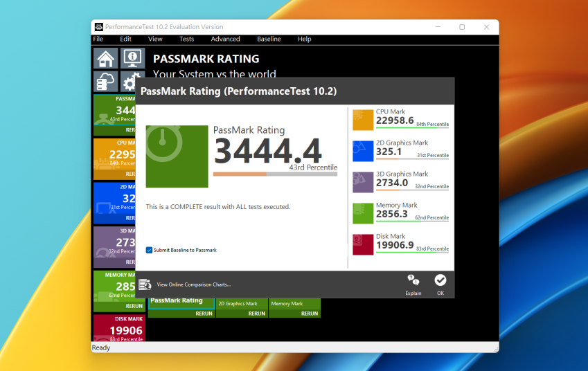Open the File menu
This screenshot has width=588, height=371.
(x=98, y=39)
